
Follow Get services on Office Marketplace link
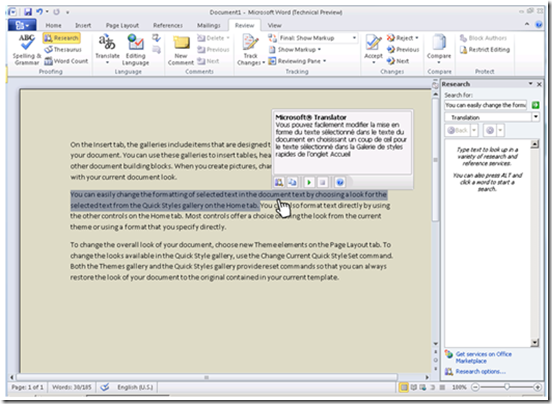[x=483, y=358]
